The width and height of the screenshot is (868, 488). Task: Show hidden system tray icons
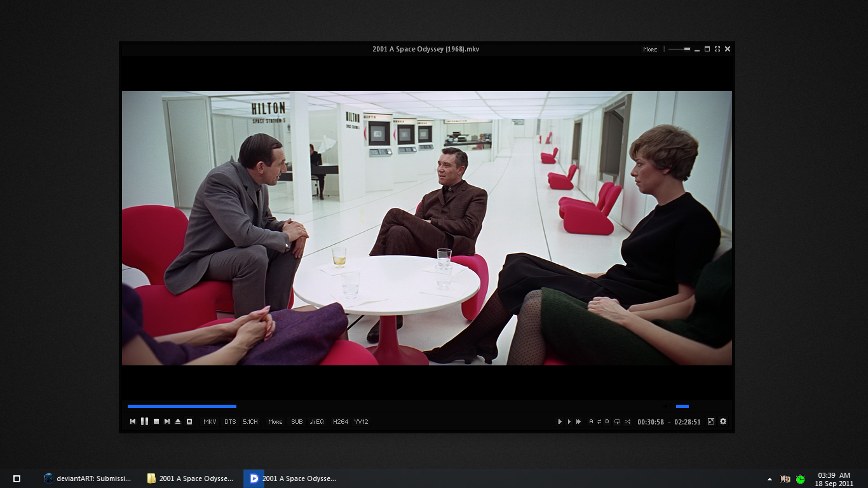[770, 479]
